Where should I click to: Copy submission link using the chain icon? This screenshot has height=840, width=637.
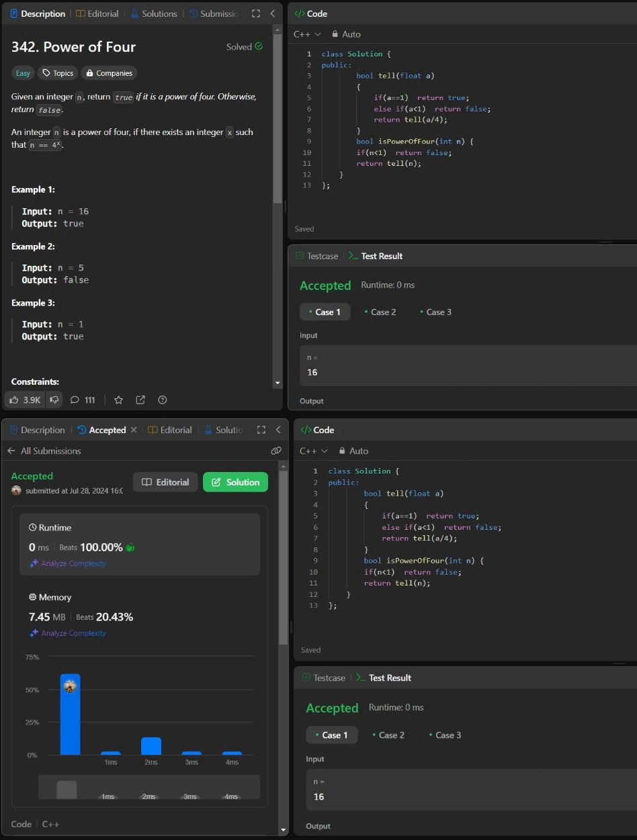coord(275,451)
